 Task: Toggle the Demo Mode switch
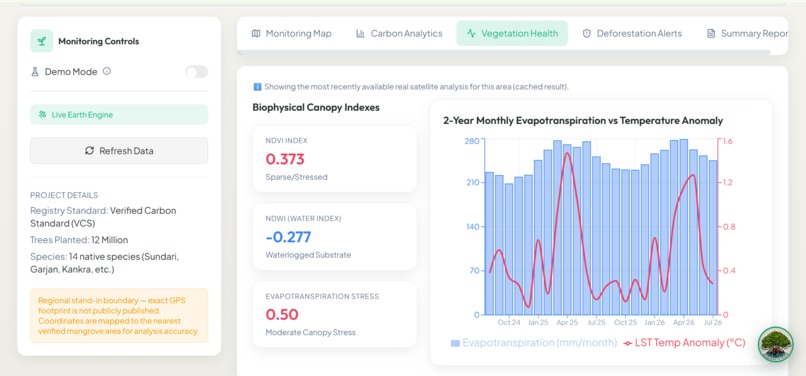pyautogui.click(x=197, y=71)
